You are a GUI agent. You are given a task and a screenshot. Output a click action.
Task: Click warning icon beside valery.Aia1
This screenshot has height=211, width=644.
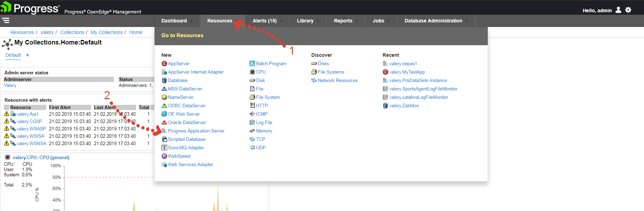(x=6, y=114)
